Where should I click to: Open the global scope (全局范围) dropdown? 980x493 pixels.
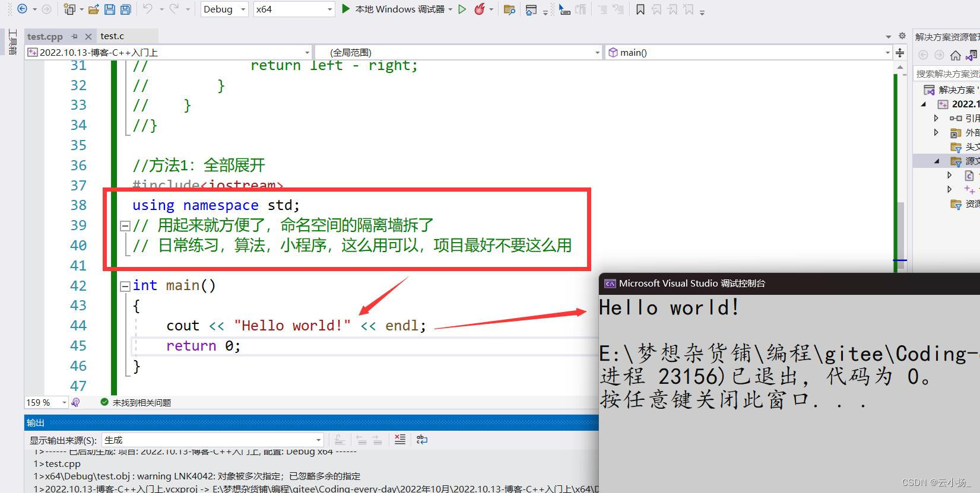click(x=458, y=52)
